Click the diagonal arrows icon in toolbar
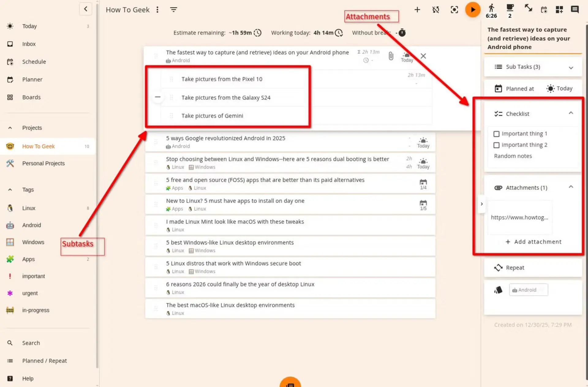This screenshot has width=588, height=387. (528, 8)
